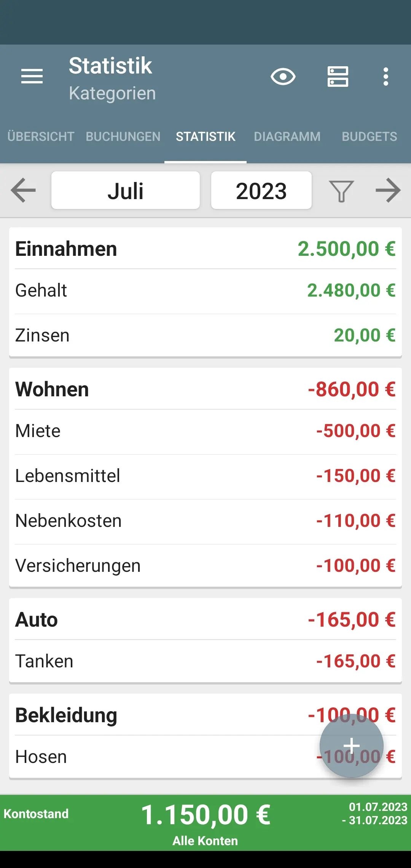This screenshot has width=411, height=868.
Task: Open the hamburger navigation menu
Action: pyautogui.click(x=32, y=77)
